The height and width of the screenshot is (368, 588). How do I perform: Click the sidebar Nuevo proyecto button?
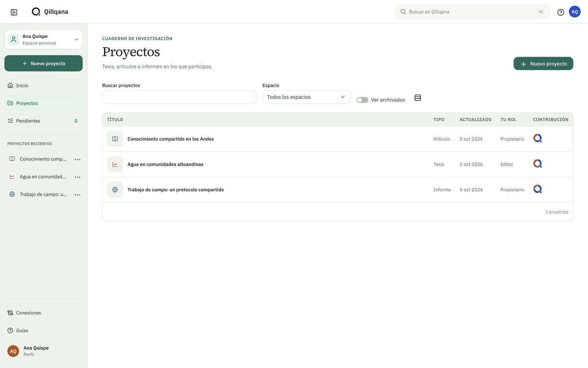pyautogui.click(x=43, y=63)
